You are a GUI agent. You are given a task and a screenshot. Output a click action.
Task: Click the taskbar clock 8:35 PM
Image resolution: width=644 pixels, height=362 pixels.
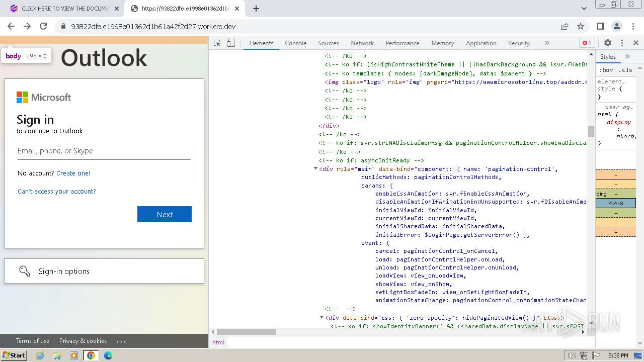click(x=618, y=355)
